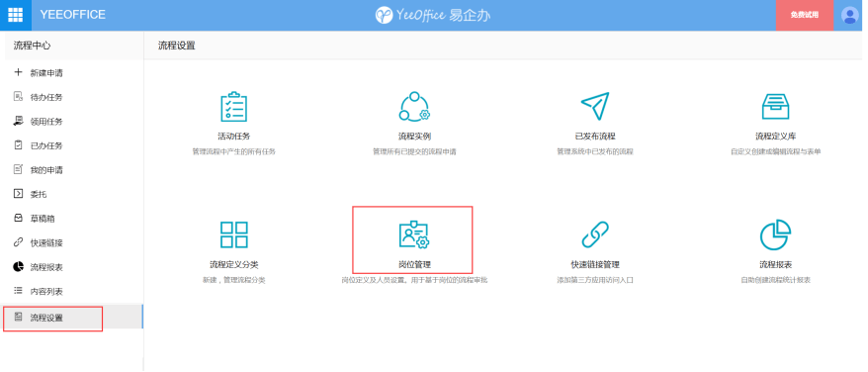Select 流程设置 in the sidebar
The height and width of the screenshot is (372, 868).
point(71,318)
